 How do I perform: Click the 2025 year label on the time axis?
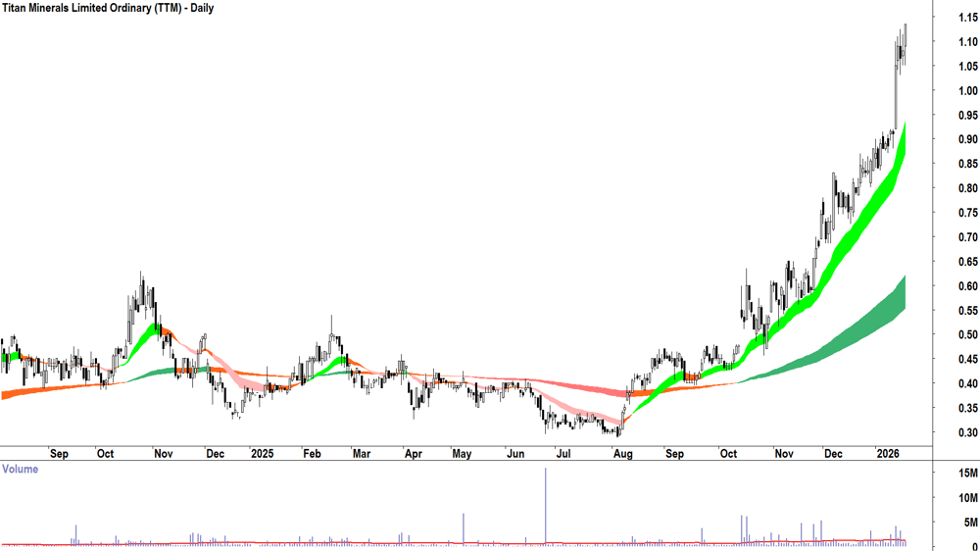pos(262,453)
